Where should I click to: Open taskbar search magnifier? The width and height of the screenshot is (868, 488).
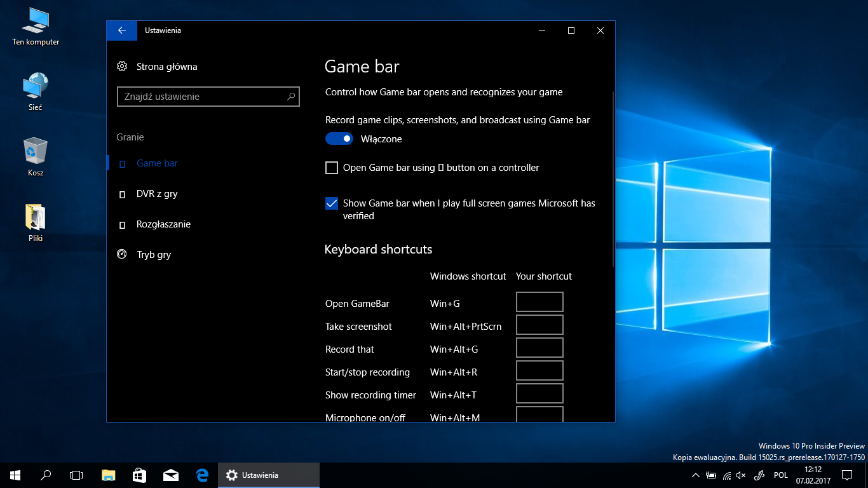(x=46, y=475)
